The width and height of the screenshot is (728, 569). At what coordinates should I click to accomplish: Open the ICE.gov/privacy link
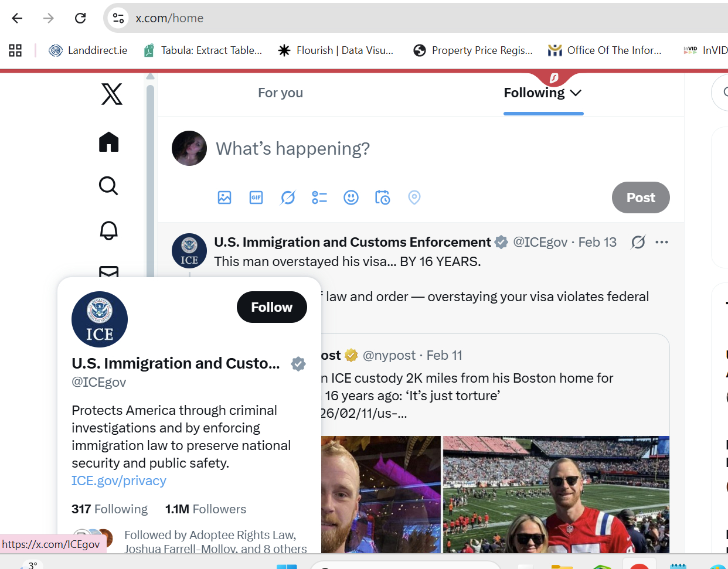click(x=119, y=481)
